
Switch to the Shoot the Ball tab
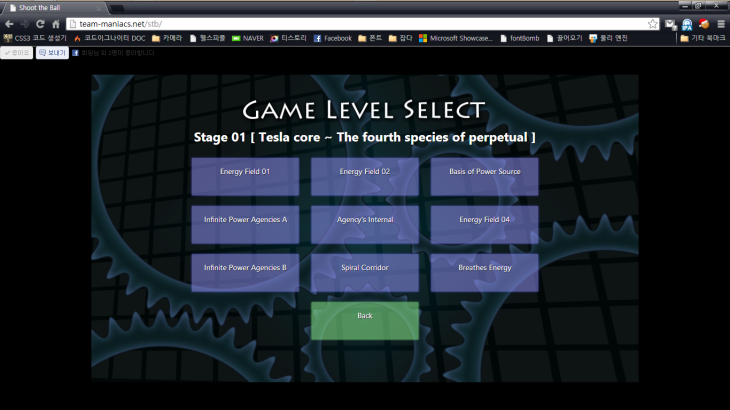tap(54, 8)
